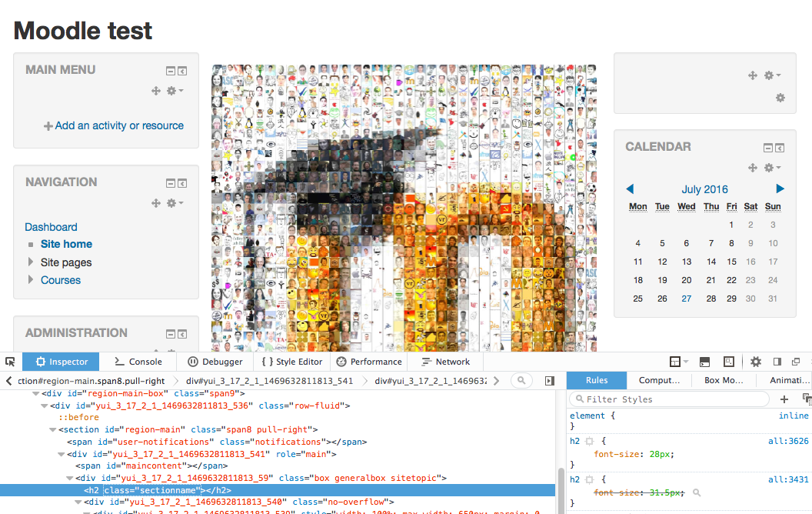Screen dimensions: 812x514
Task: Collapse the row-fluid div node
Action: 44,406
